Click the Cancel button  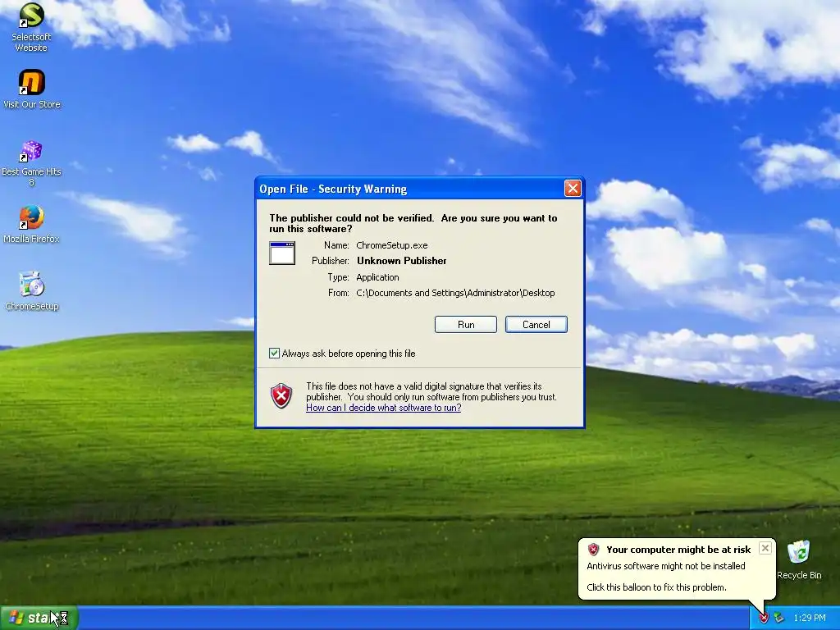(x=536, y=325)
